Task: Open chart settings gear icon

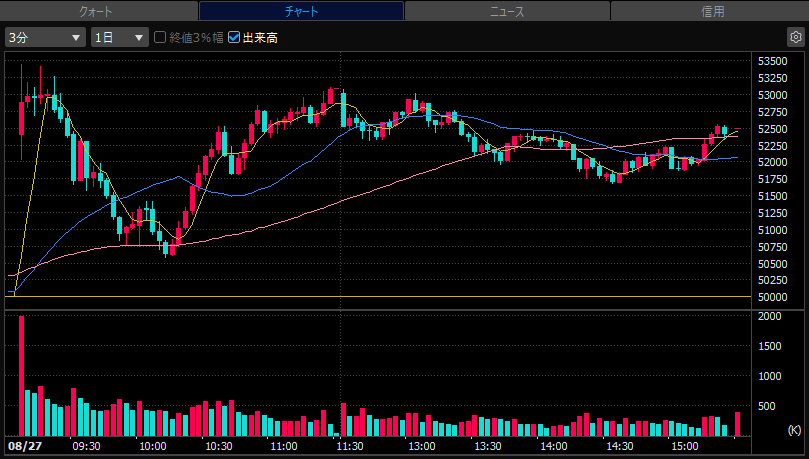Action: pos(796,37)
